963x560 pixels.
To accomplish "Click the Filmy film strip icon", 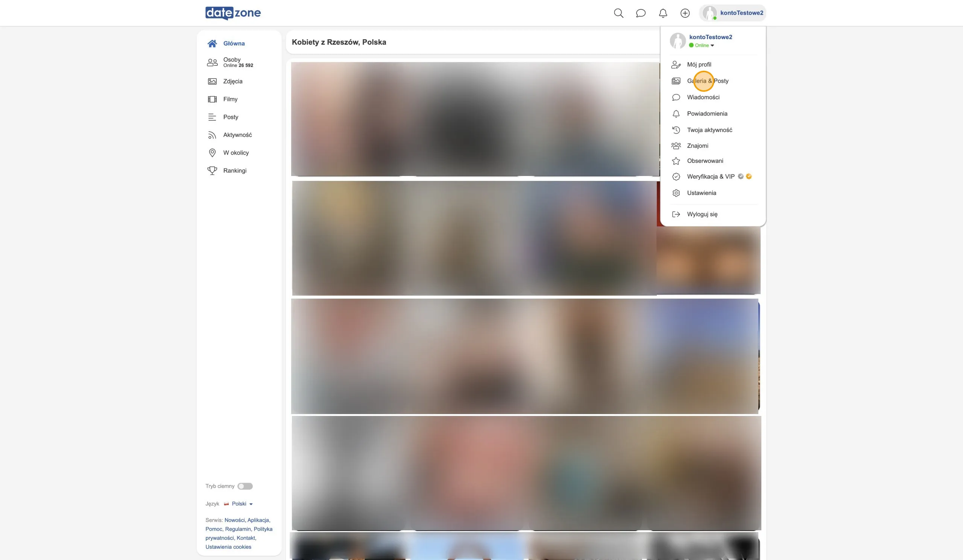I will point(212,99).
